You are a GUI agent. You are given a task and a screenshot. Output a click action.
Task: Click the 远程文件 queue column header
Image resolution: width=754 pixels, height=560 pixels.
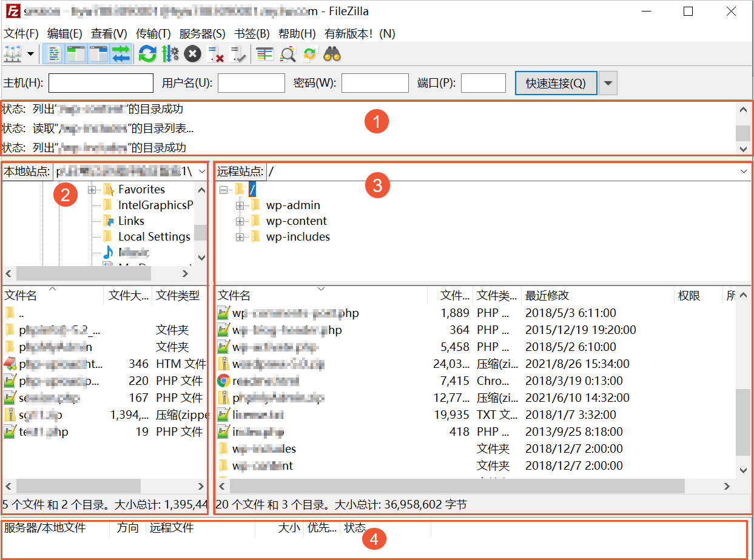(x=200, y=528)
